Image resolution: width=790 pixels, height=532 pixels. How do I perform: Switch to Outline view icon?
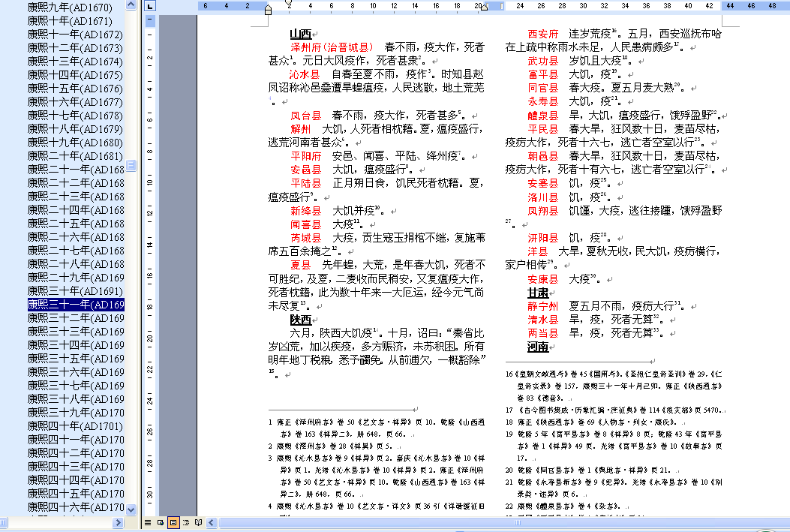(186, 521)
